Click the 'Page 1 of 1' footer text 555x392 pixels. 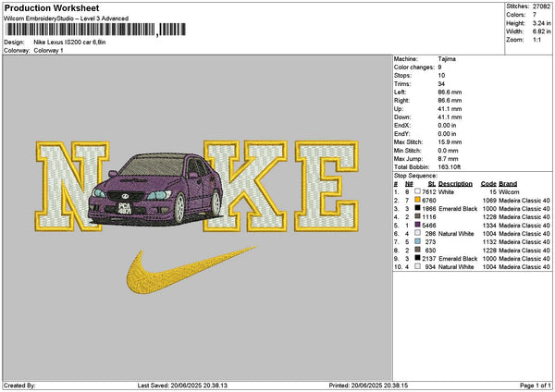pos(536,386)
